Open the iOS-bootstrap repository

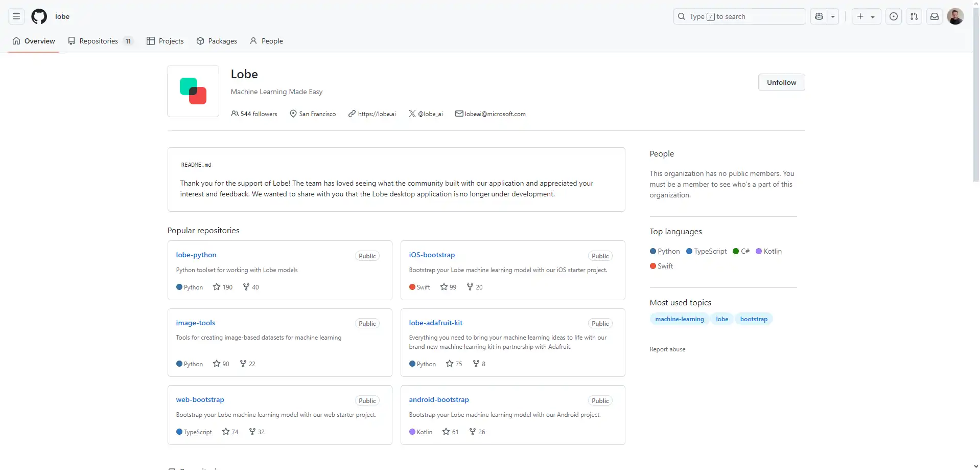(x=432, y=255)
